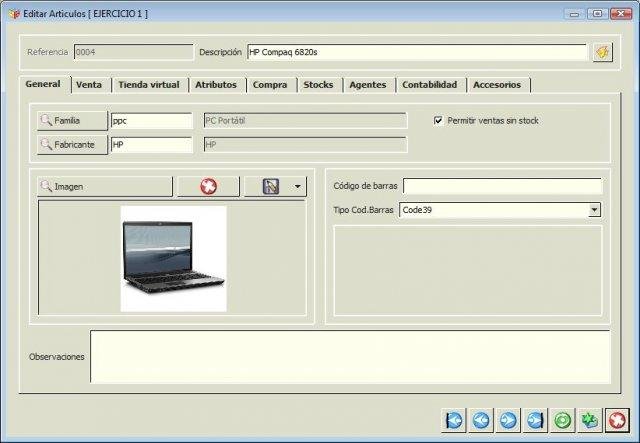Open the Contabilidad tab
The width and height of the screenshot is (640, 443).
tap(429, 85)
